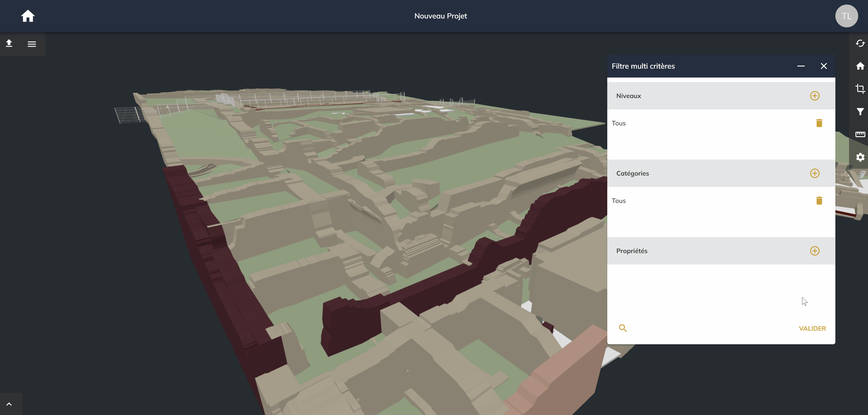Add a property with Propriétés plus icon
The height and width of the screenshot is (415, 868).
click(x=814, y=251)
